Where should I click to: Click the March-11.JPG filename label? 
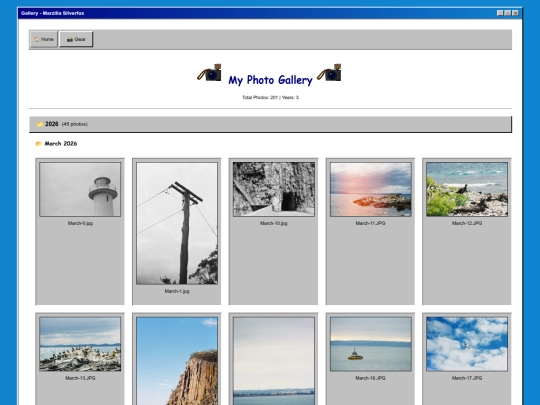point(371,223)
